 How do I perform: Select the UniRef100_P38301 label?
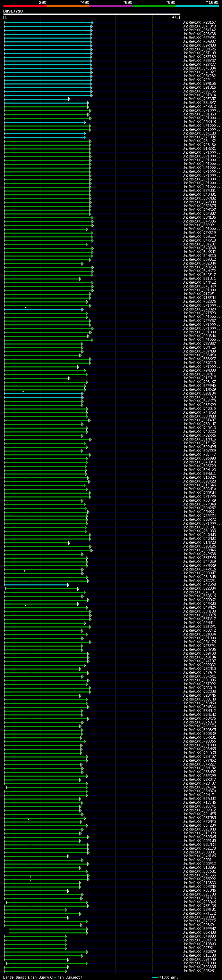pyautogui.click(x=199, y=852)
